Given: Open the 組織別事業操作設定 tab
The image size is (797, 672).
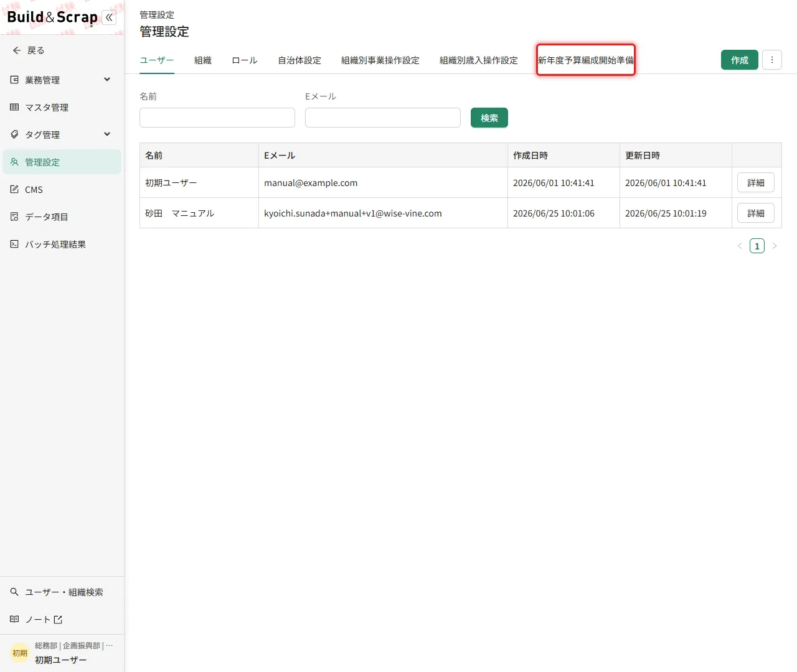Looking at the screenshot, I should click(x=380, y=60).
